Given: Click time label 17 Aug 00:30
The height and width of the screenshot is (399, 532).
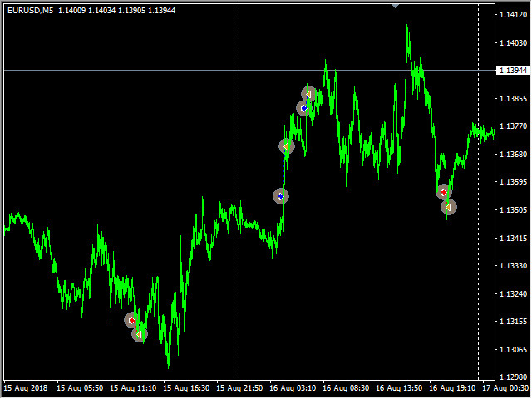Looking at the screenshot, I should [x=505, y=388].
